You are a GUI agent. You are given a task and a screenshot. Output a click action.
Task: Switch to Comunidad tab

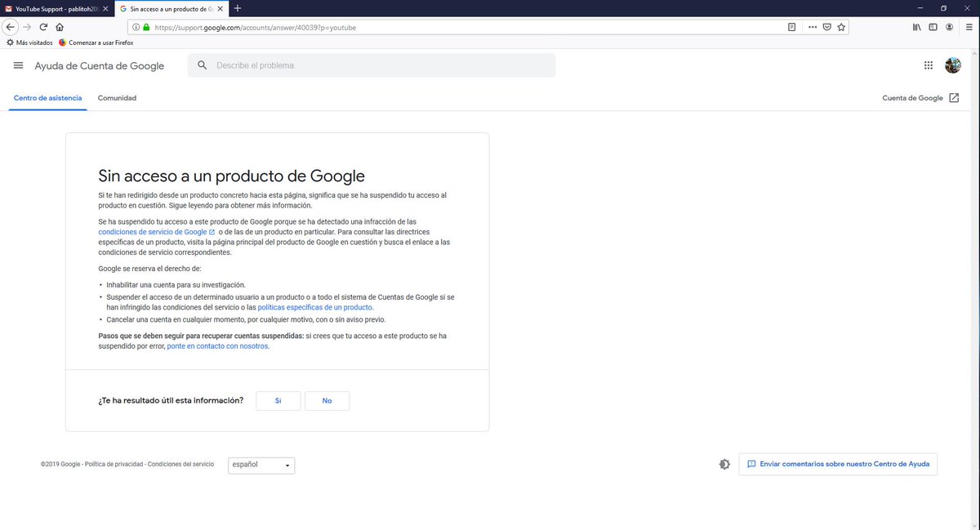[117, 98]
